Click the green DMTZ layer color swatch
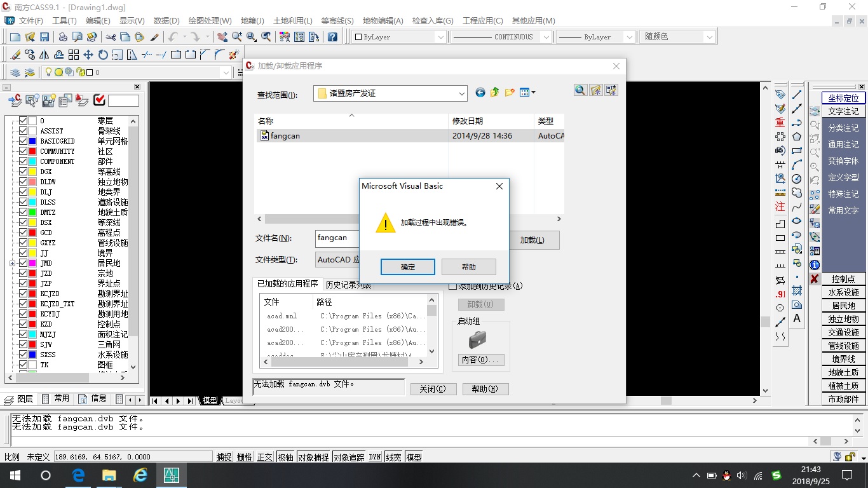 pos(32,212)
